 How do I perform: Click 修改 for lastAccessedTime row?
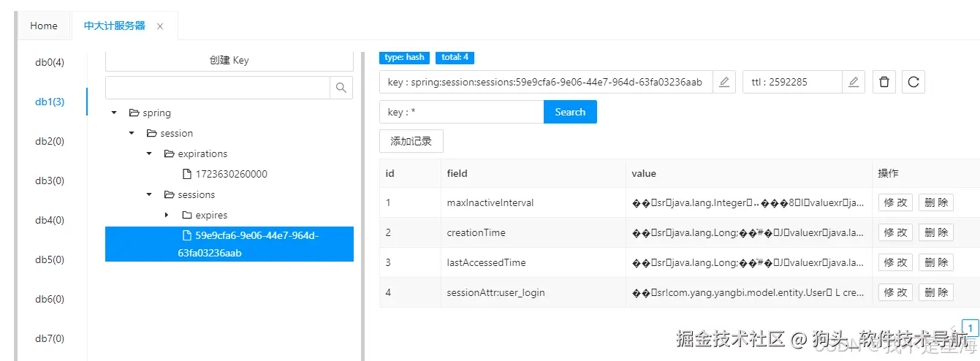tap(895, 262)
